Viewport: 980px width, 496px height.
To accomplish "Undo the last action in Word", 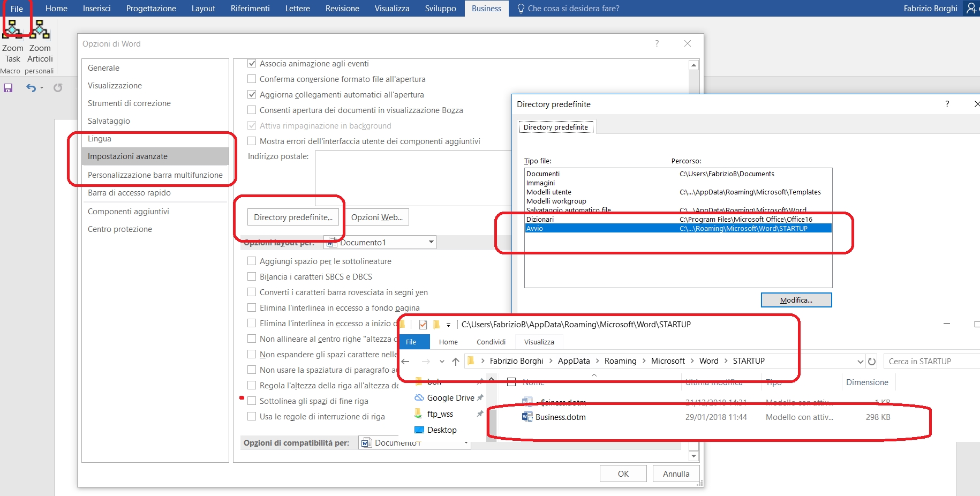I will point(31,88).
